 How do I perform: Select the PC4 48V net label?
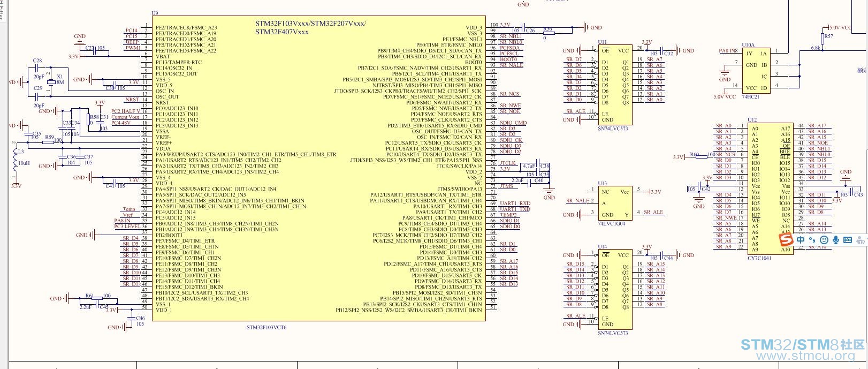tap(121, 123)
